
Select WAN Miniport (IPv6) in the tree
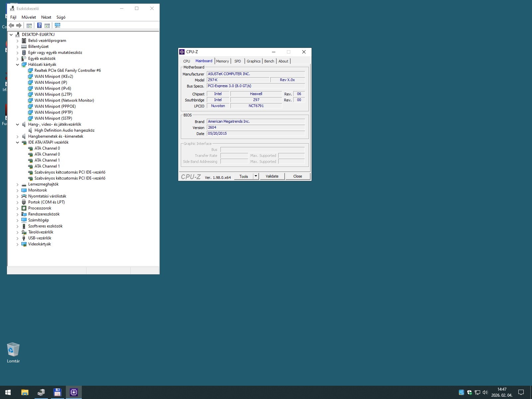[53, 88]
